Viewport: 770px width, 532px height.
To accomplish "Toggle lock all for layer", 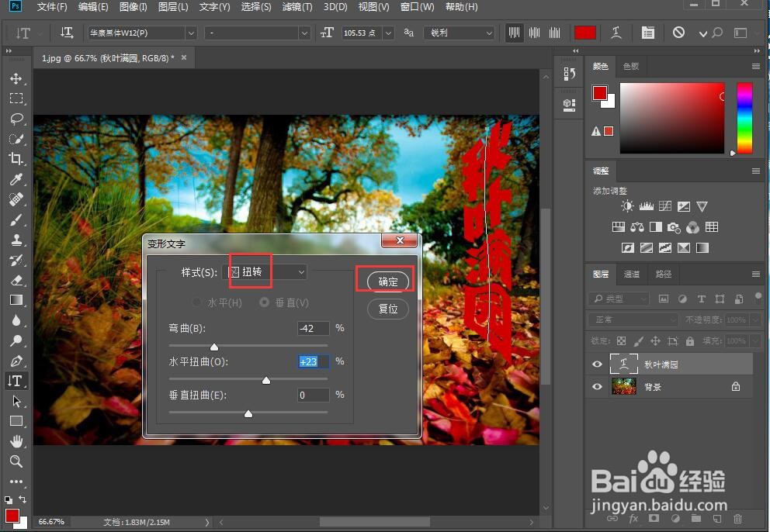I will (690, 340).
